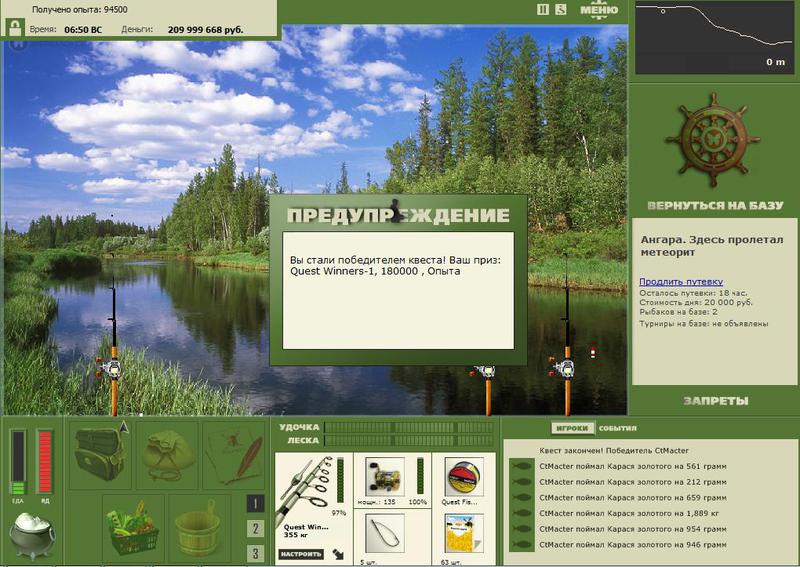This screenshot has height=567, width=800.
Task: Click 'Стоимость дня: 20 000 руб.' text
Action: (x=696, y=302)
